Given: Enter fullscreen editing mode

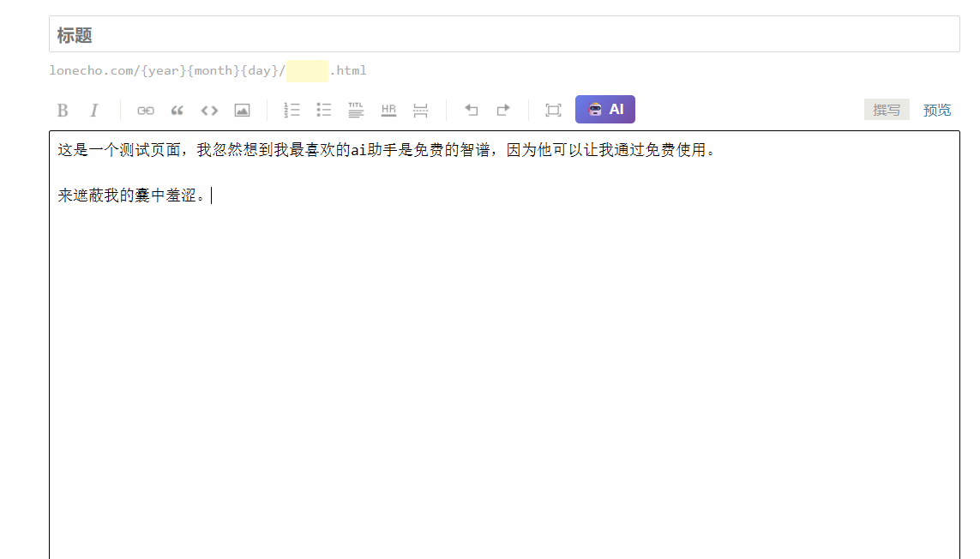Looking at the screenshot, I should tap(553, 110).
